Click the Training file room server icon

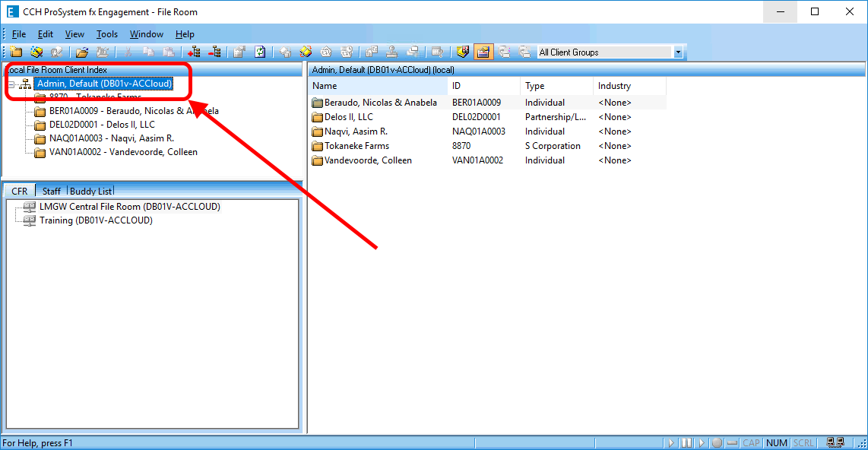[x=30, y=220]
